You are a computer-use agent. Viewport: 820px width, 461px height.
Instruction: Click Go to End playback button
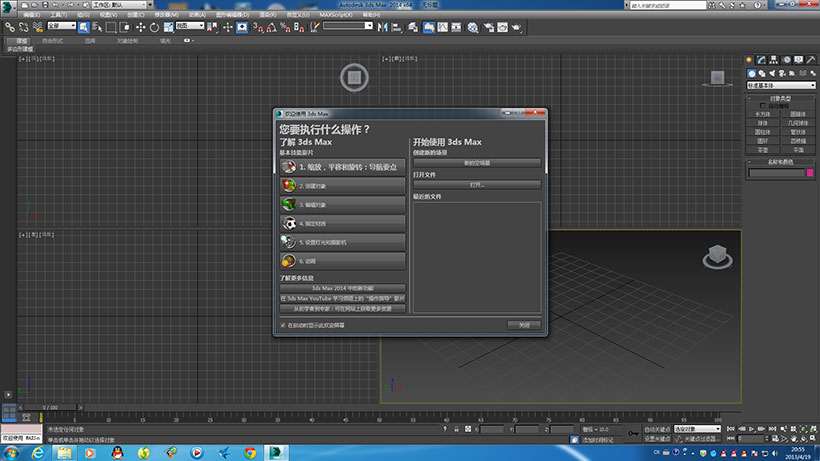(x=772, y=429)
